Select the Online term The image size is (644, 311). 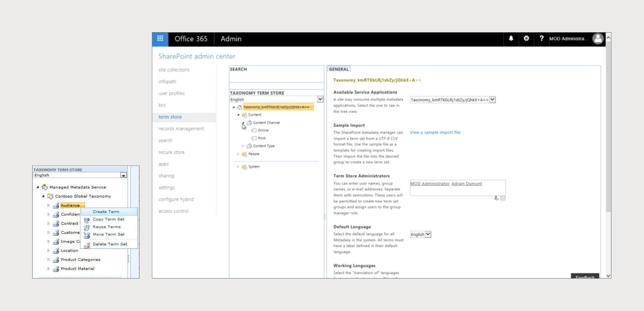(x=263, y=130)
